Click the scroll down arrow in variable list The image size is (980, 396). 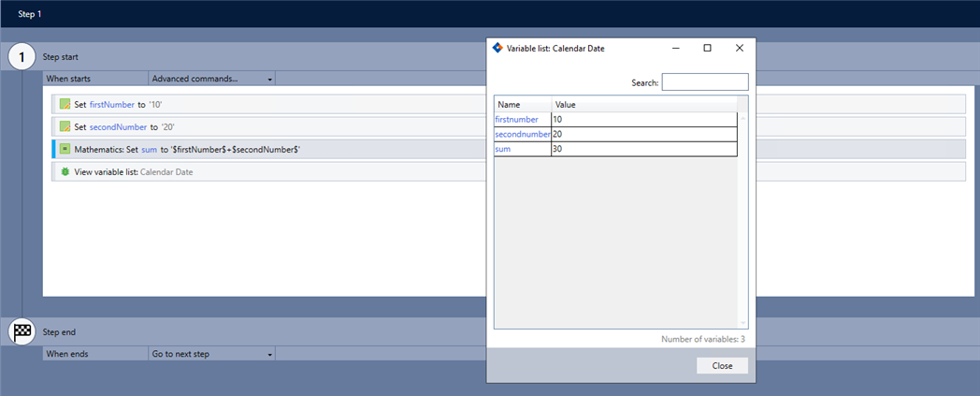click(743, 323)
